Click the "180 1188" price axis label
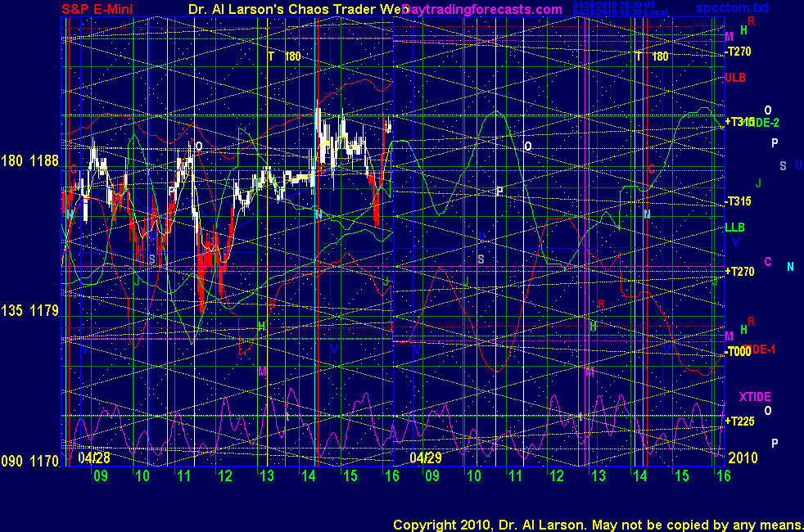The width and height of the screenshot is (804, 532). pos(30,161)
